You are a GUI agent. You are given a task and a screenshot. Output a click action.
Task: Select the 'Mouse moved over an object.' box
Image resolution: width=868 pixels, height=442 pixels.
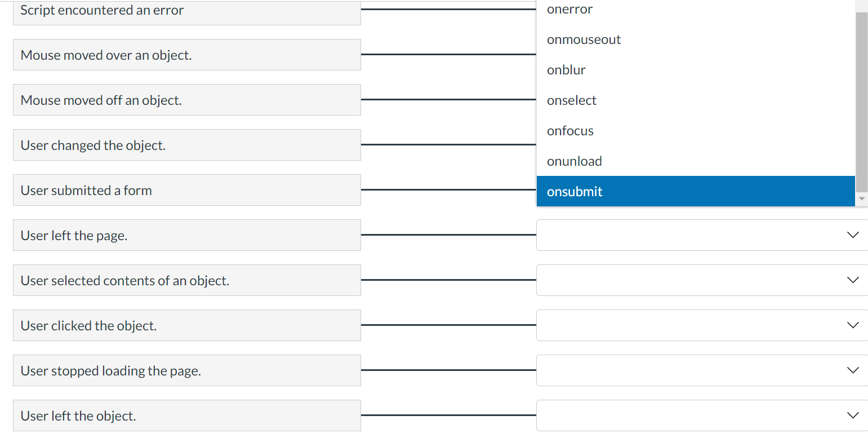tap(186, 55)
